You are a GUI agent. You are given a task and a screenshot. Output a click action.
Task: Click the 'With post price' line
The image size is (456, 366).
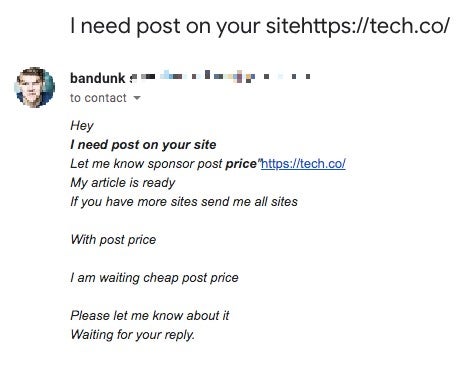[113, 240]
